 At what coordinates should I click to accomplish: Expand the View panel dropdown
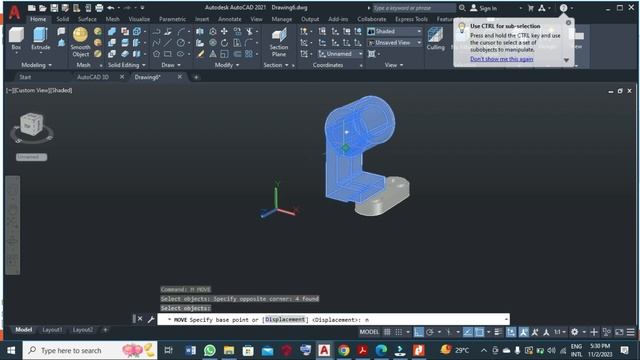click(394, 65)
